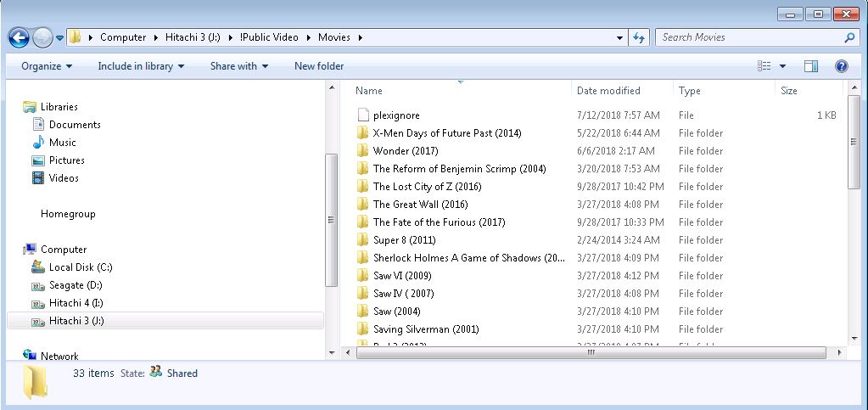This screenshot has width=868, height=410.
Task: Open address bar previous locations dropdown
Action: tap(619, 37)
